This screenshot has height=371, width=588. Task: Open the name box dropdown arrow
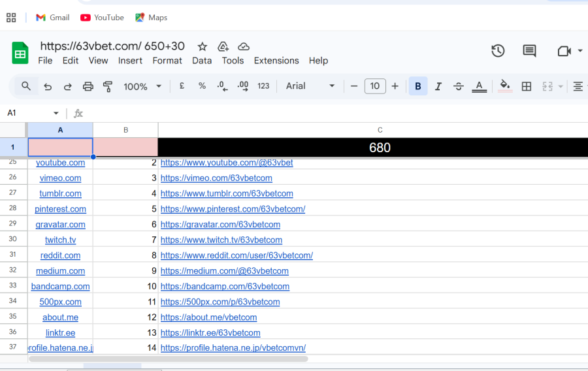[x=56, y=113]
